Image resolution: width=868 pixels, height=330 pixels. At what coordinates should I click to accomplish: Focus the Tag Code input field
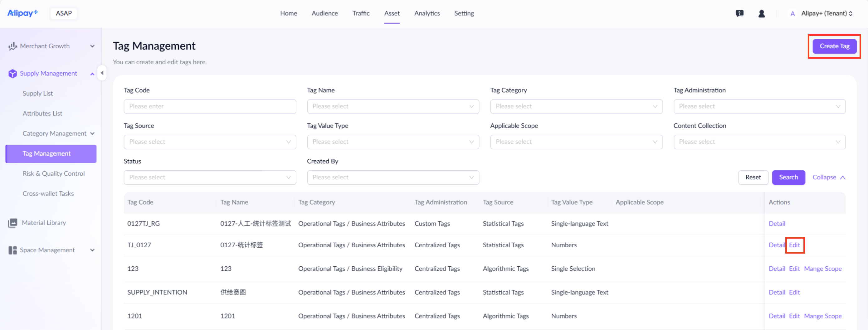click(x=210, y=106)
